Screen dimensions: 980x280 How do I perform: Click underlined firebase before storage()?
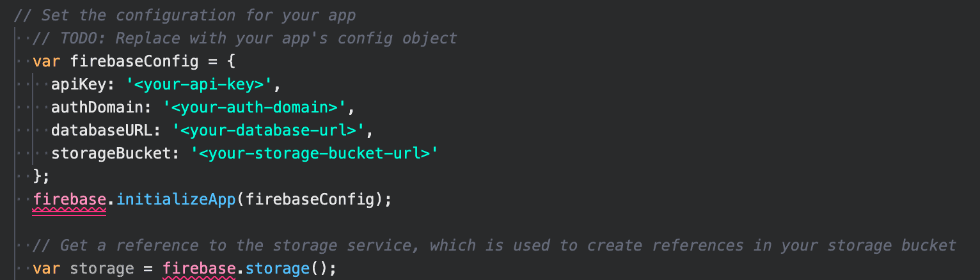(199, 268)
